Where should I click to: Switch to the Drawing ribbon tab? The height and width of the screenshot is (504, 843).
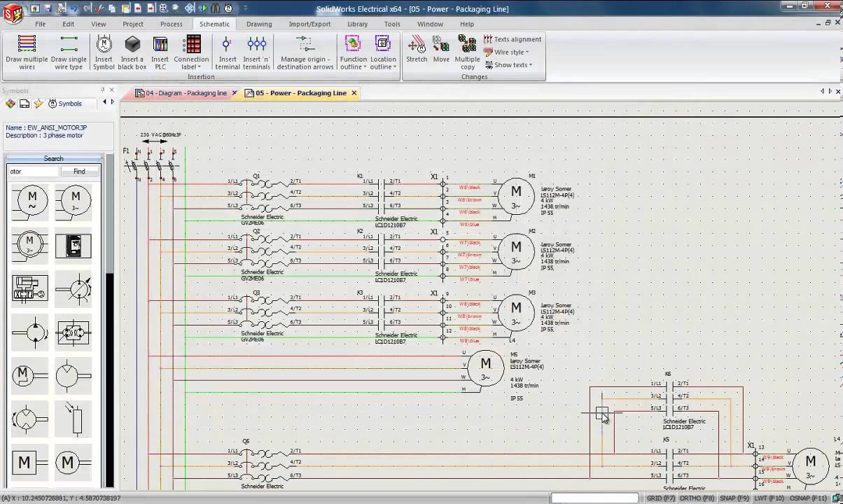(259, 24)
